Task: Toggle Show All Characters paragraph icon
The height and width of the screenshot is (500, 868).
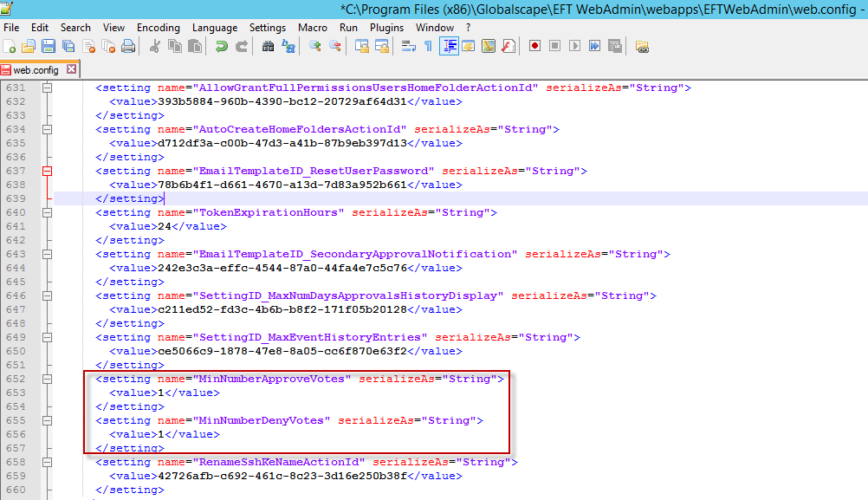Action: 428,46
